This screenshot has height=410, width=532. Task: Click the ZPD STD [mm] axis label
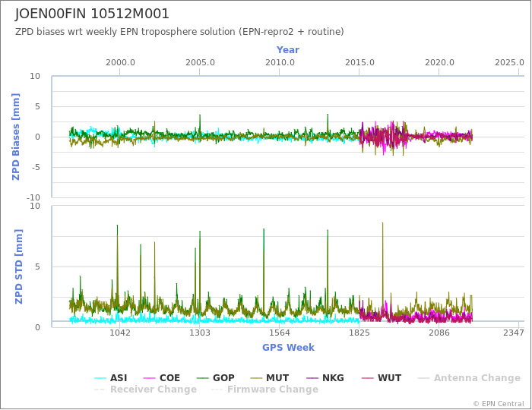(x=18, y=266)
